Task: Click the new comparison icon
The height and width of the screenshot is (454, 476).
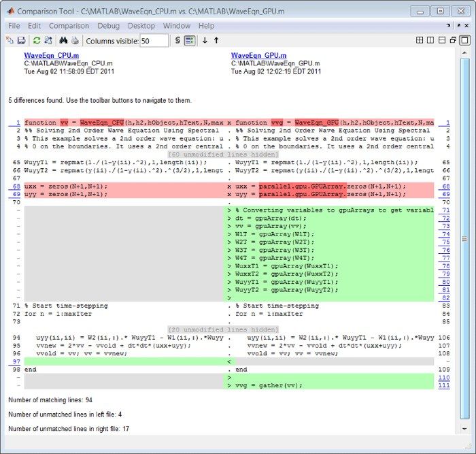Action: (10, 41)
